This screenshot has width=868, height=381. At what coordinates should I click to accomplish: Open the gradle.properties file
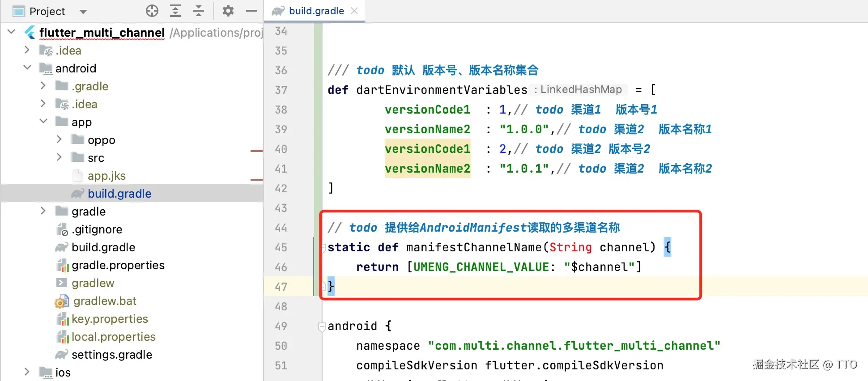[118, 265]
